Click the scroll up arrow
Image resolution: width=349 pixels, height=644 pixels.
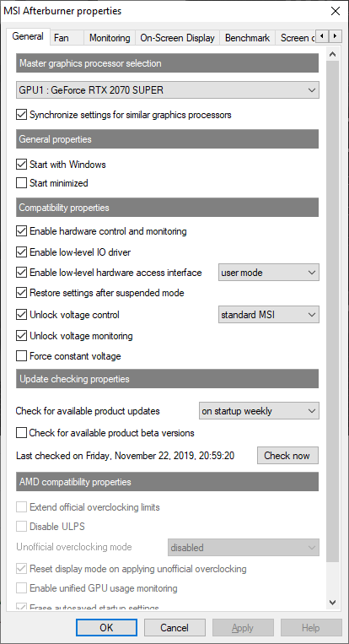tap(333, 54)
